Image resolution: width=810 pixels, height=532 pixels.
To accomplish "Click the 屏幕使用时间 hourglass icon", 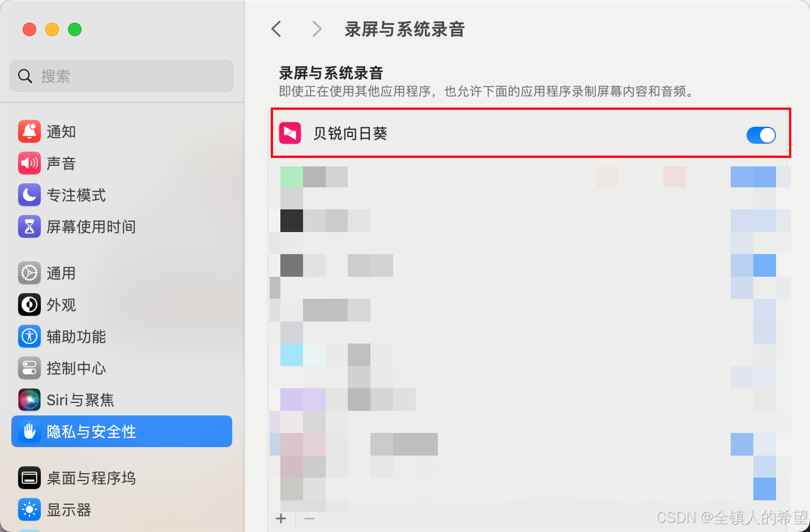I will pos(29,226).
